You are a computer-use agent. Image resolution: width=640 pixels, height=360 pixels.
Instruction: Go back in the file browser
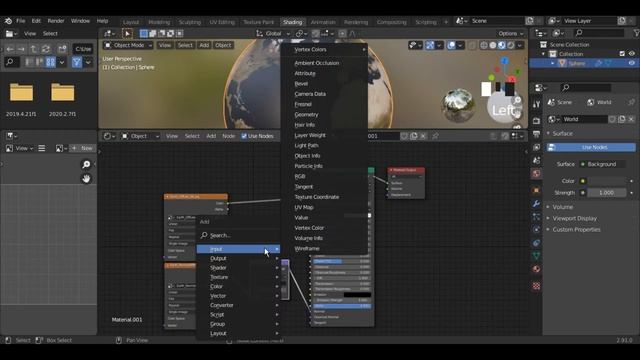pyautogui.click(x=10, y=49)
